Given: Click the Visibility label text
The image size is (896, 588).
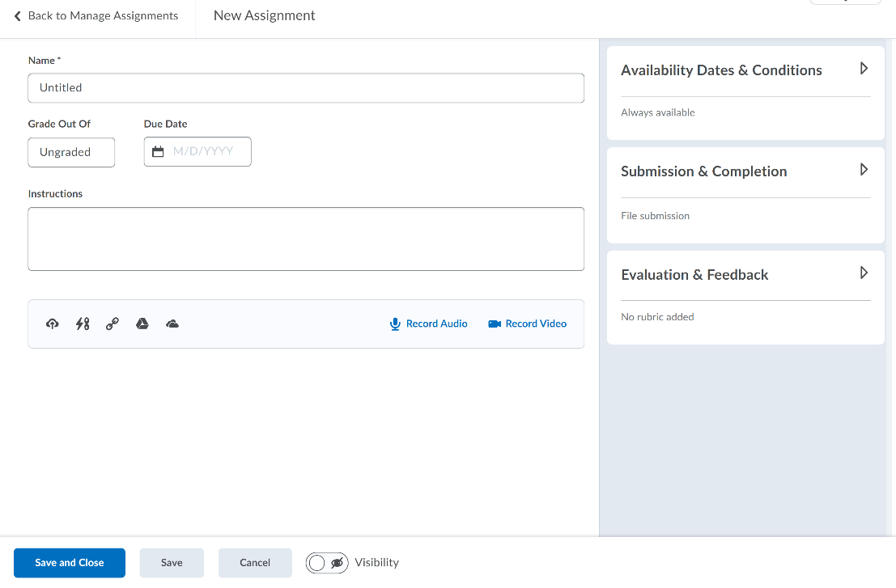Looking at the screenshot, I should click(376, 562).
